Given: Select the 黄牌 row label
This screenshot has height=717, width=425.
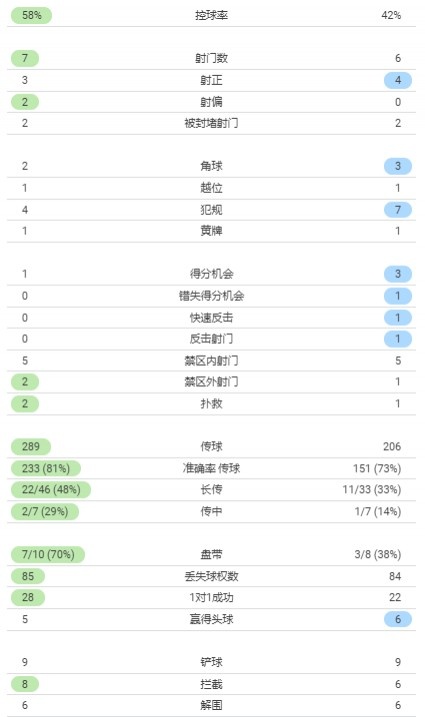Looking at the screenshot, I should pyautogui.click(x=211, y=230).
